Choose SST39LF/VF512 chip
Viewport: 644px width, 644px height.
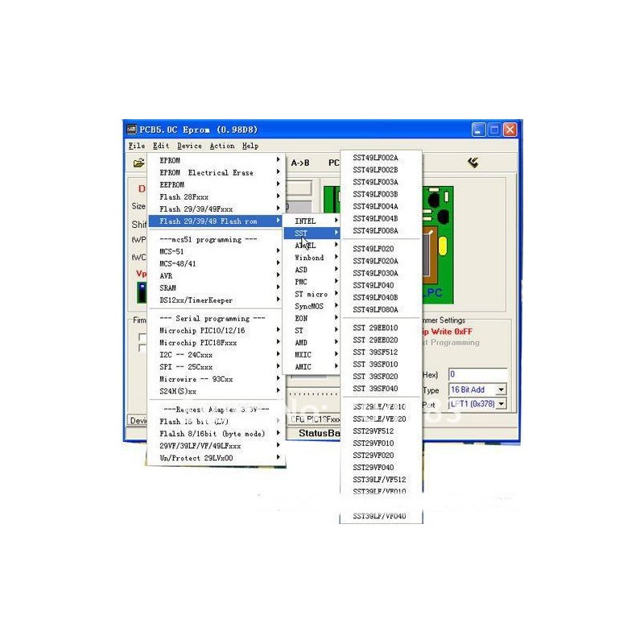pos(381,480)
